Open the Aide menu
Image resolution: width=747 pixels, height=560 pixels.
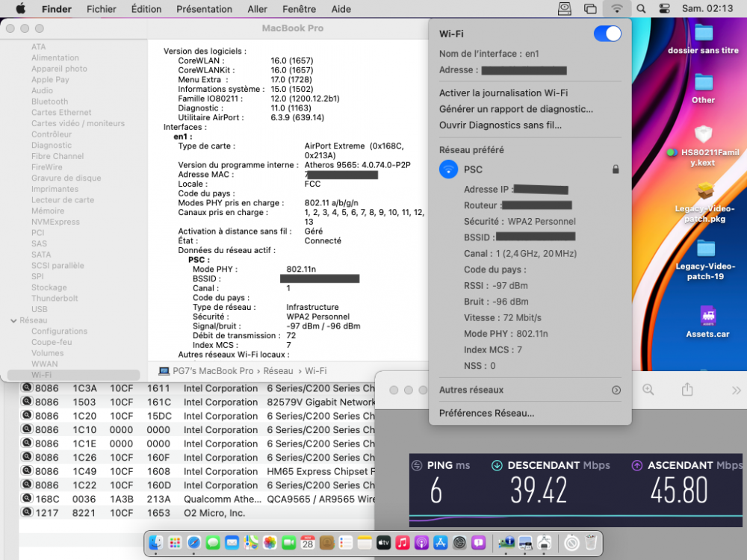[341, 8]
